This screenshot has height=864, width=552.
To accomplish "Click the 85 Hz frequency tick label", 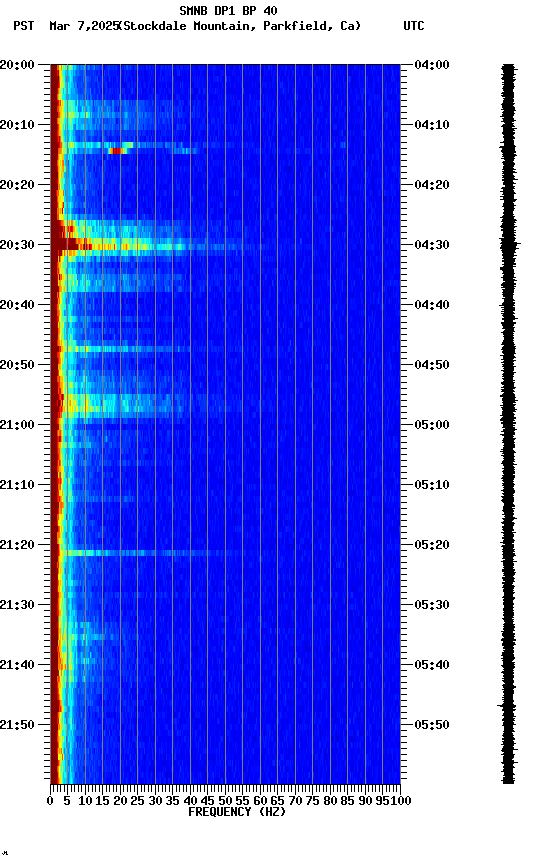I will pos(347,801).
